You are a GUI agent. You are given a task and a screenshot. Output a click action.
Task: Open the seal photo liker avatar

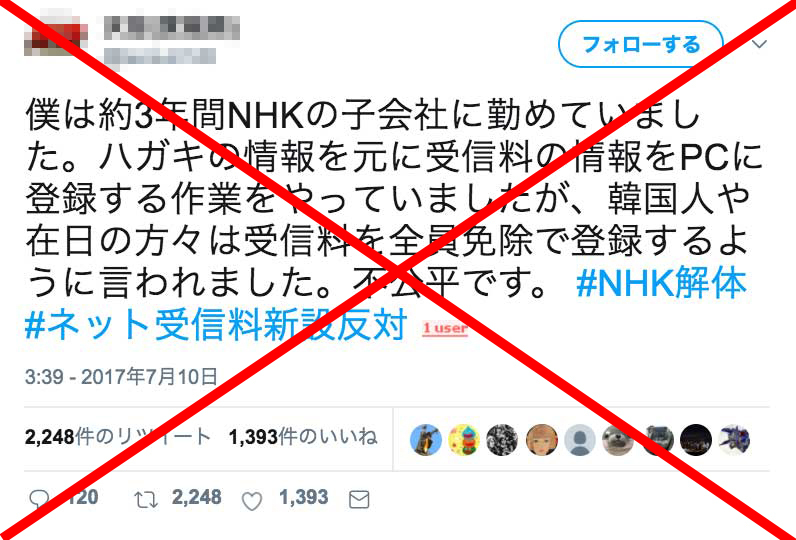[x=618, y=440]
